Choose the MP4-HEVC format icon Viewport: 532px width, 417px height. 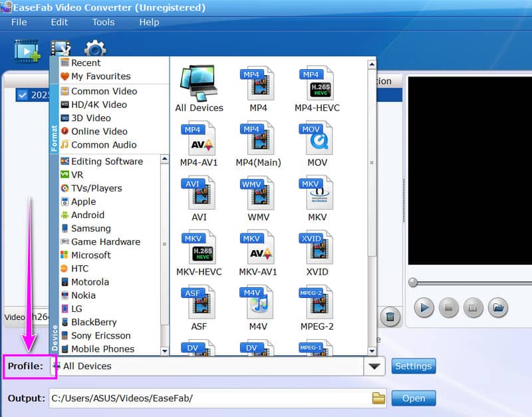click(317, 83)
